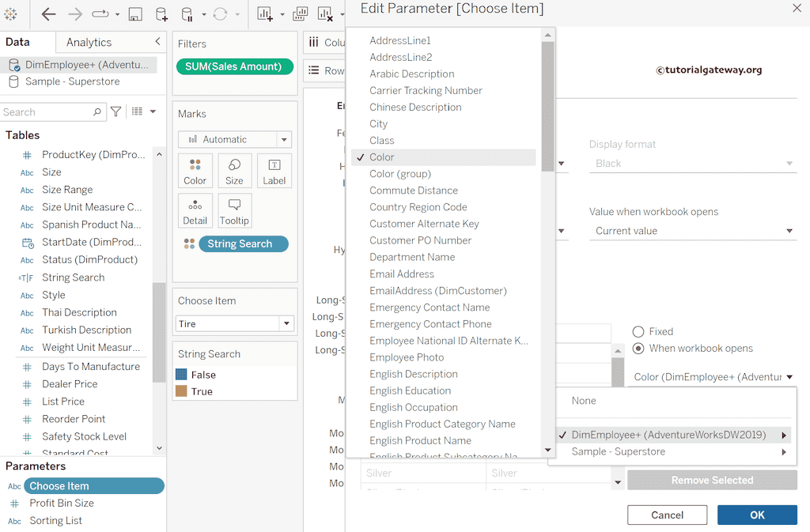Click the view as list icon
Image resolution: width=810 pixels, height=532 pixels.
pos(137,111)
